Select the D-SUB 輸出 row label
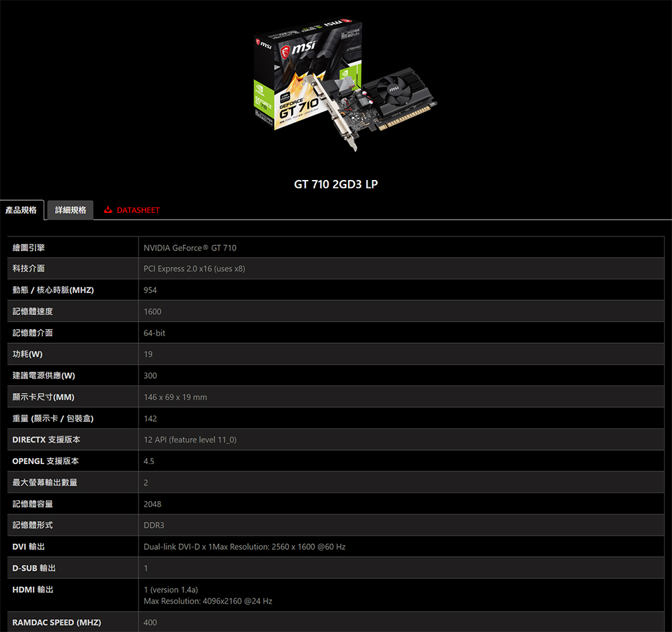Screen dimensions: 672x632 (34, 568)
